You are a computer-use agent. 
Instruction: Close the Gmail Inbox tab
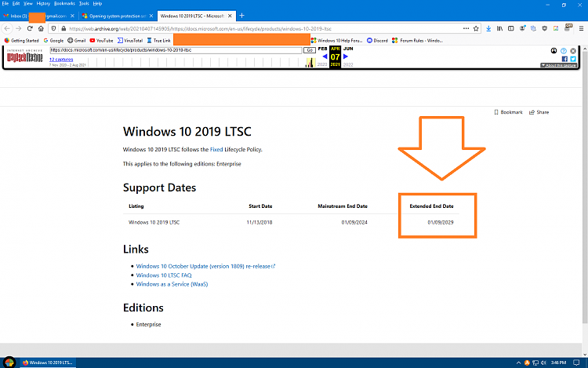[x=72, y=16]
